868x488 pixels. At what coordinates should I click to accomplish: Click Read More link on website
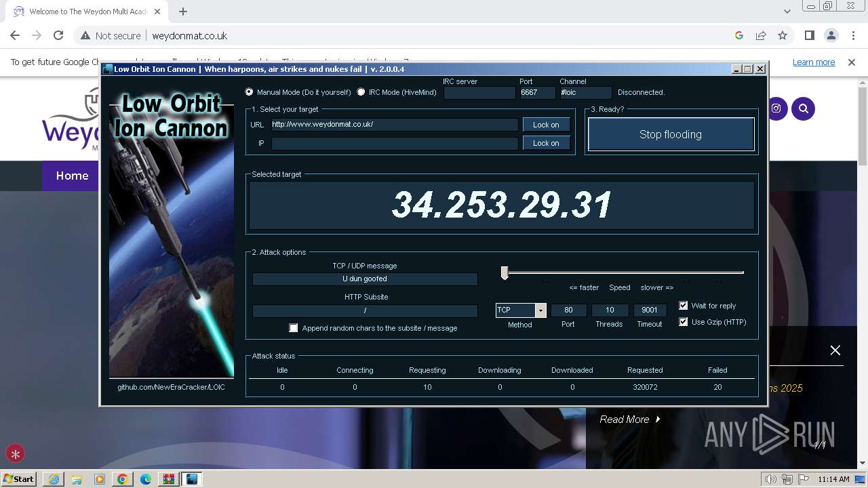[630, 420]
